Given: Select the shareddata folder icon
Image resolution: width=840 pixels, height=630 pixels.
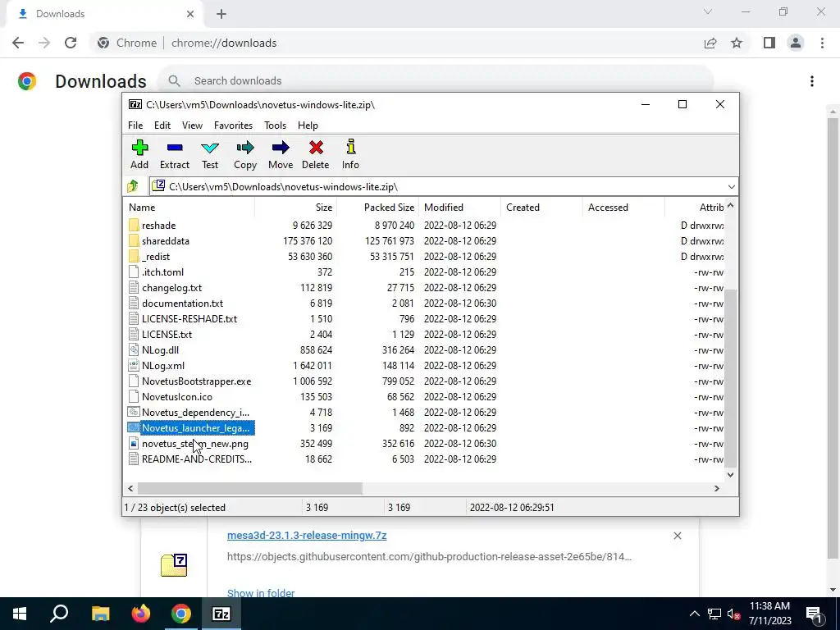Looking at the screenshot, I should click(134, 241).
